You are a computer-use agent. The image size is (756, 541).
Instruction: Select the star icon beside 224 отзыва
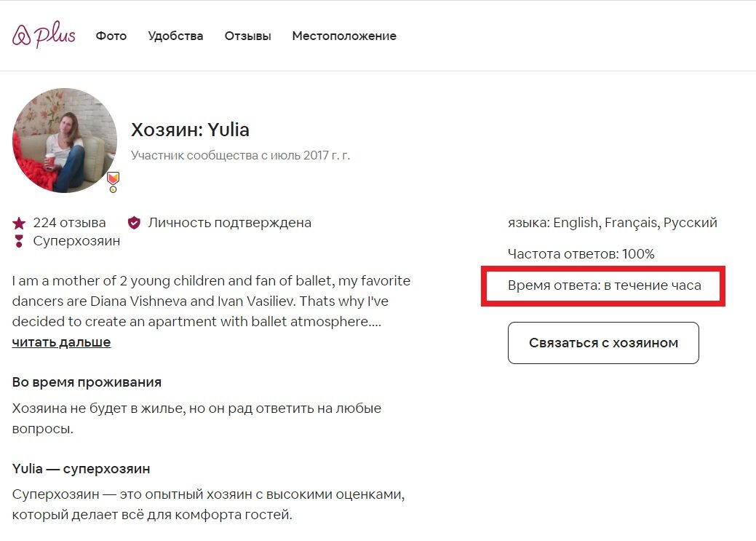pos(18,222)
